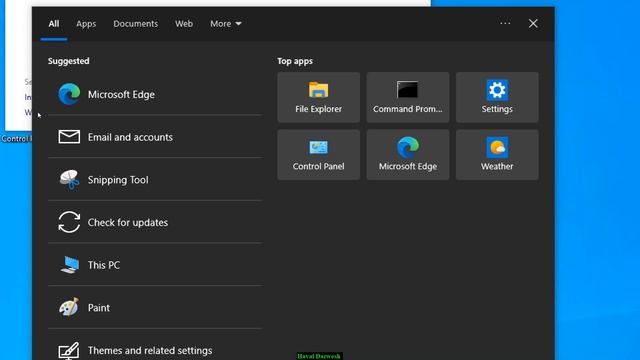Launch the Command Prompt tile in Top apps
This screenshot has width=640, height=360.
(x=408, y=97)
